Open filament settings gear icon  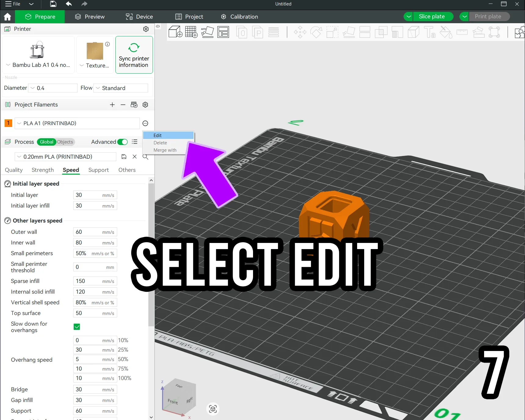[145, 105]
